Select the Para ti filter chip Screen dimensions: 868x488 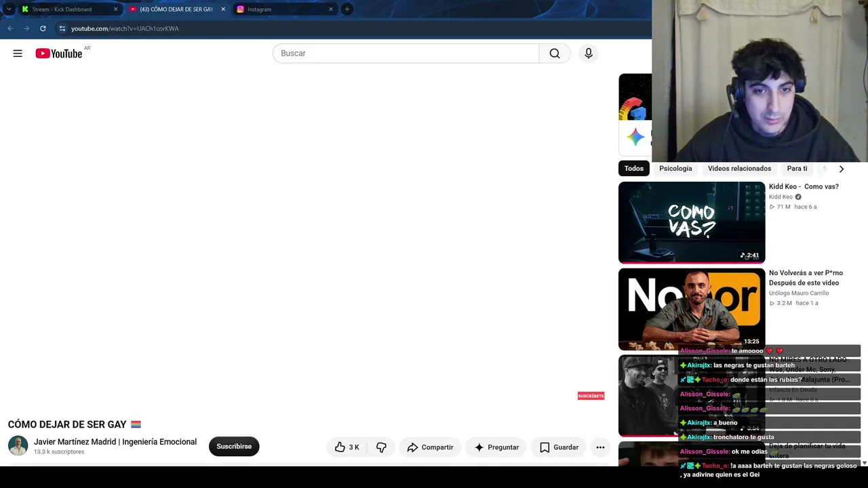point(797,169)
